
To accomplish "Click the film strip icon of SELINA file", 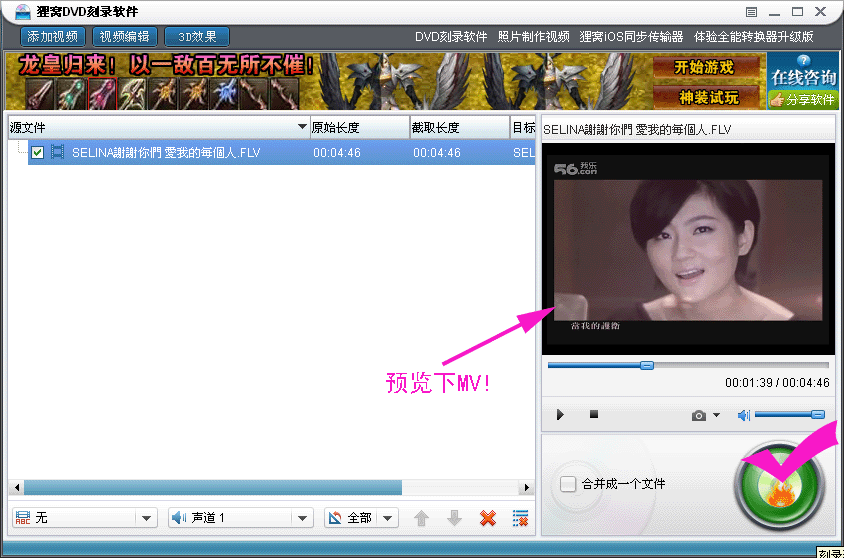I will coord(57,152).
